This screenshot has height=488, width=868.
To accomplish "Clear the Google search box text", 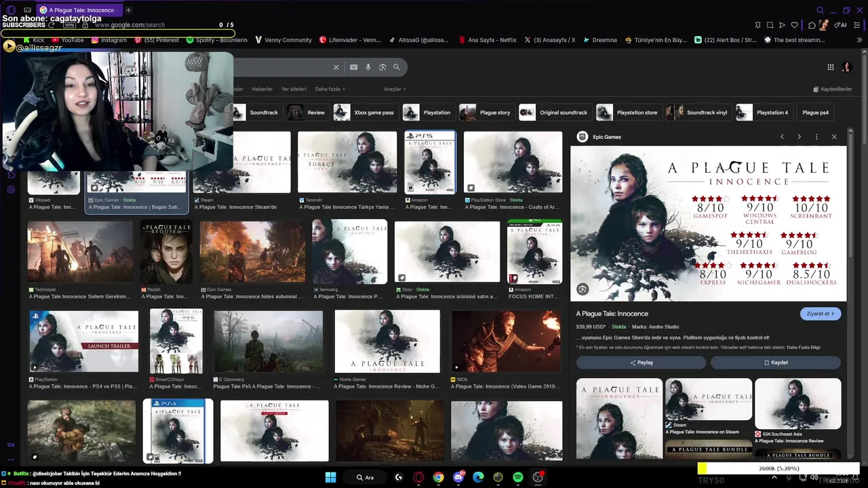I will 336,67.
